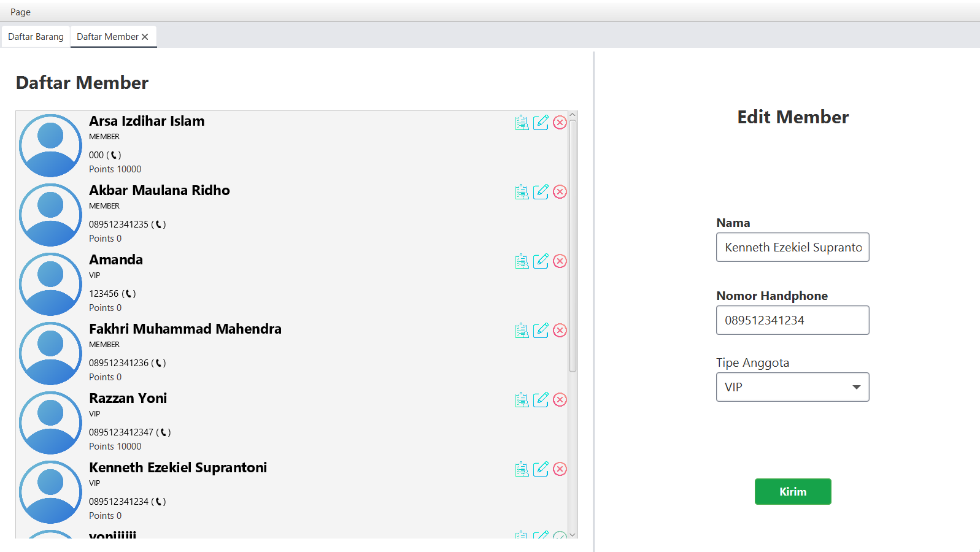980x552 pixels.
Task: Select the name Fakhri Muhammad Mahendra
Action: [x=185, y=329]
